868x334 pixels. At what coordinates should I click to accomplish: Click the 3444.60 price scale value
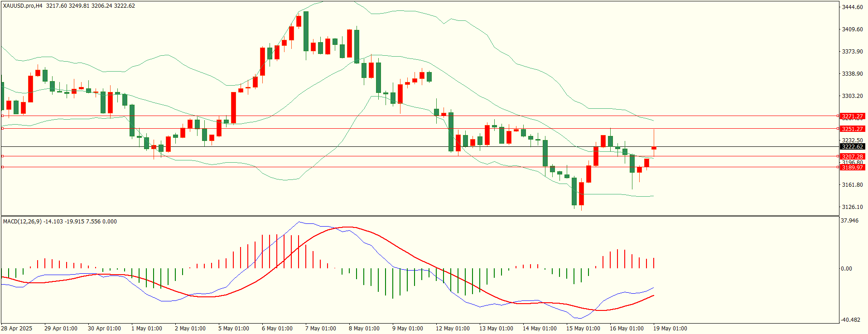click(x=852, y=7)
